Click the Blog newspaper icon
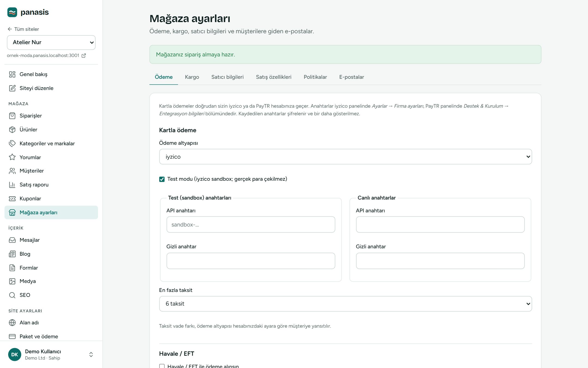This screenshot has height=368, width=588. [12, 254]
